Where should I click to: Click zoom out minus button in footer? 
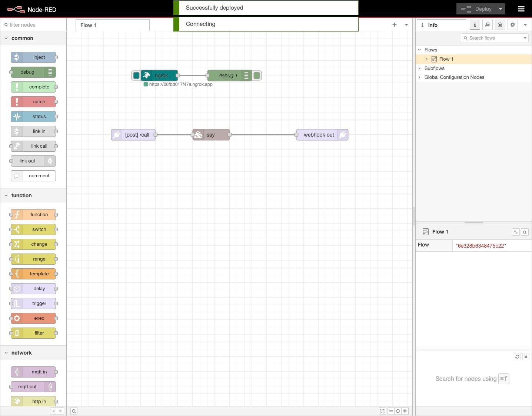[x=391, y=411]
